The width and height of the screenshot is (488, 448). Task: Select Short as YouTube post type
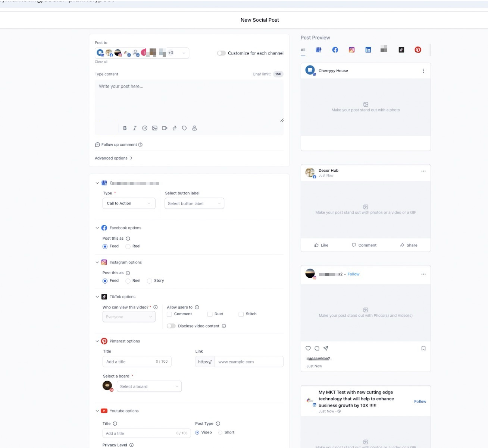220,433
